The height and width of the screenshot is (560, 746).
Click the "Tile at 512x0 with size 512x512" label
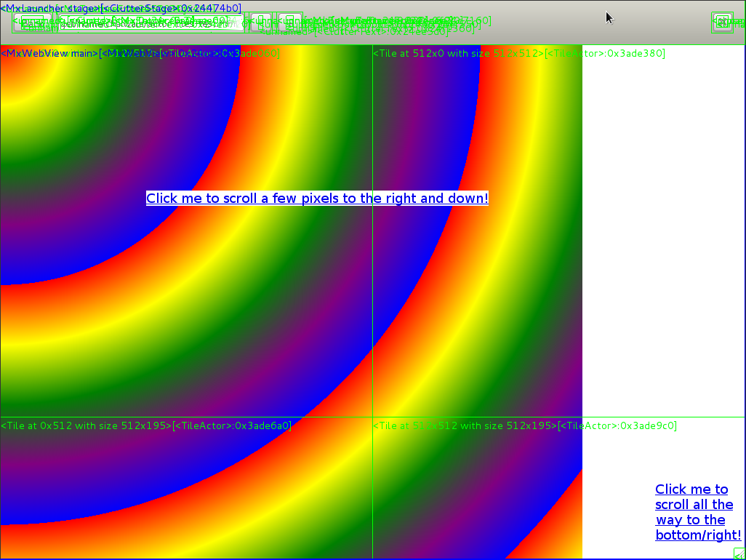pos(458,54)
